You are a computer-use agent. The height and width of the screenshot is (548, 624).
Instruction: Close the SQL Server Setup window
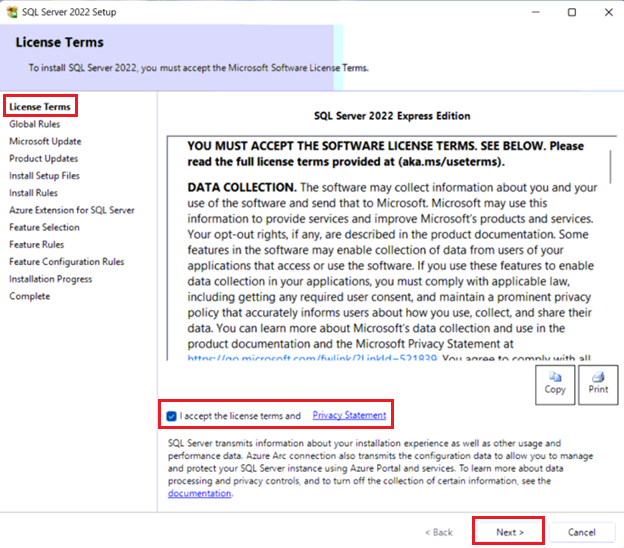point(608,12)
